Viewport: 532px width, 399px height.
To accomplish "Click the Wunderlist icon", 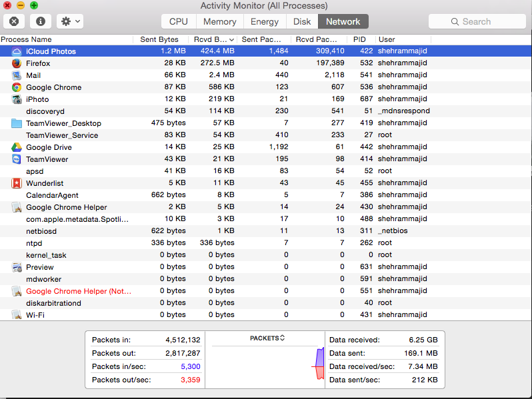I will (17, 183).
